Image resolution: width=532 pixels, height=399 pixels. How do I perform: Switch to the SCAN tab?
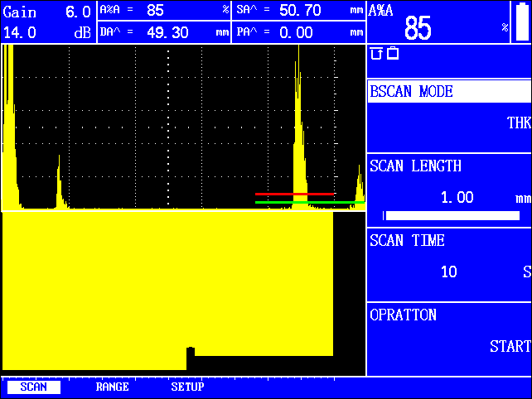[33, 387]
